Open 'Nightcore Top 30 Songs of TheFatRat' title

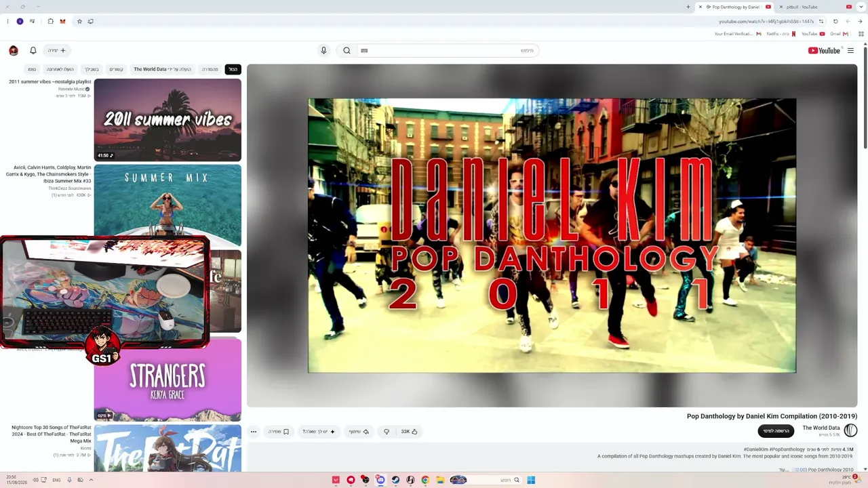pos(52,434)
